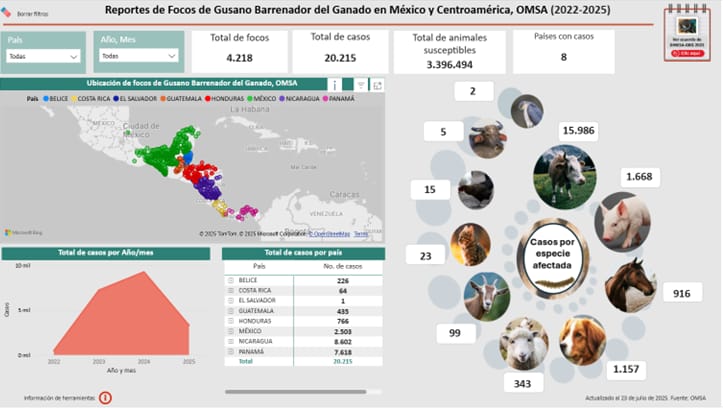Select the pig species image
Image resolution: width=723 pixels, height=408 pixels.
click(x=621, y=220)
